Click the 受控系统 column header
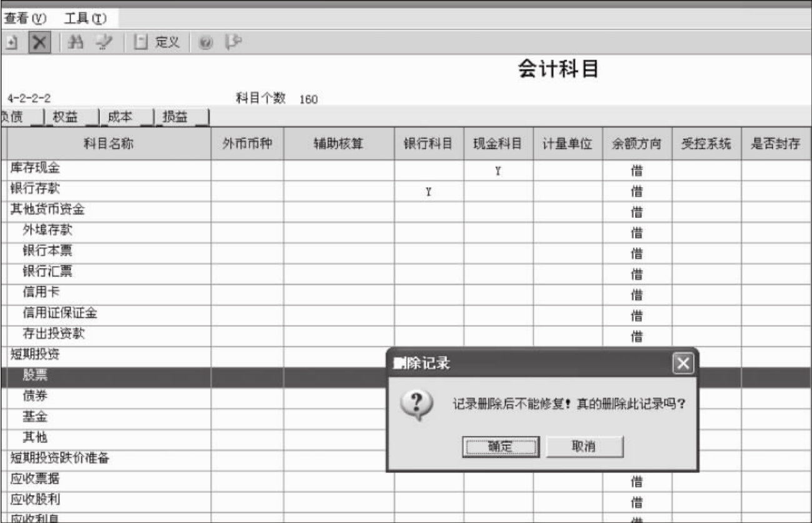 click(x=706, y=144)
